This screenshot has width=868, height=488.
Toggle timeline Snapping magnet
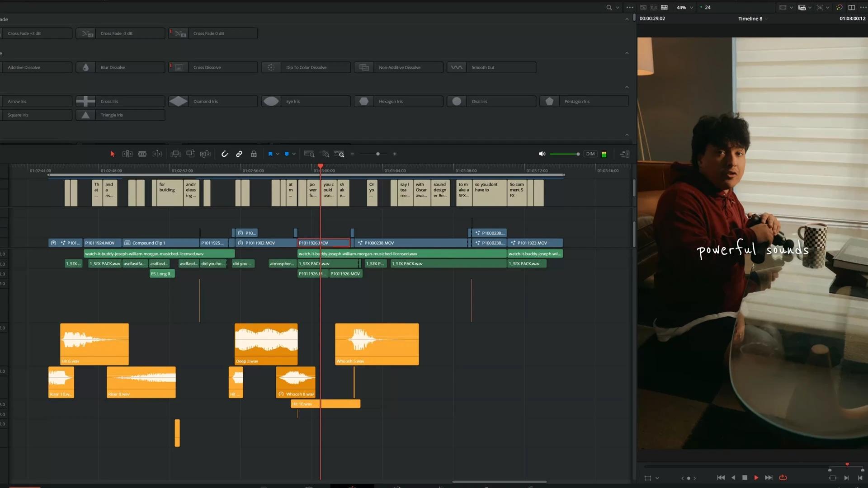pyautogui.click(x=225, y=154)
